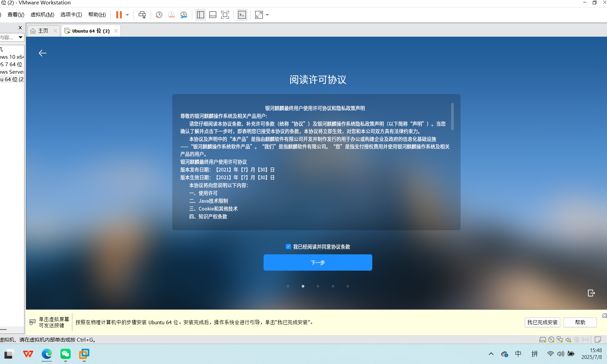This screenshot has width=607, height=364.
Task: Select the 7 64 位 VM in library
Action: pos(12,65)
